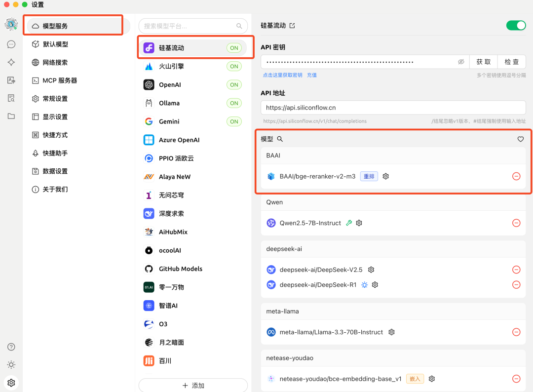Image resolution: width=533 pixels, height=392 pixels.
Task: Toggle the ON badge next to 火山引擎
Action: [234, 66]
